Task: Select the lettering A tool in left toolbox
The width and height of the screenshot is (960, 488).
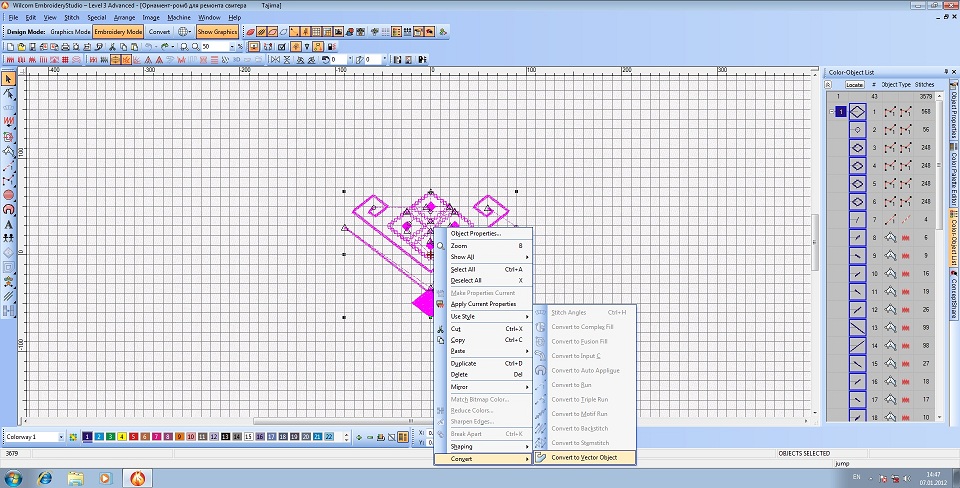Action: click(9, 225)
